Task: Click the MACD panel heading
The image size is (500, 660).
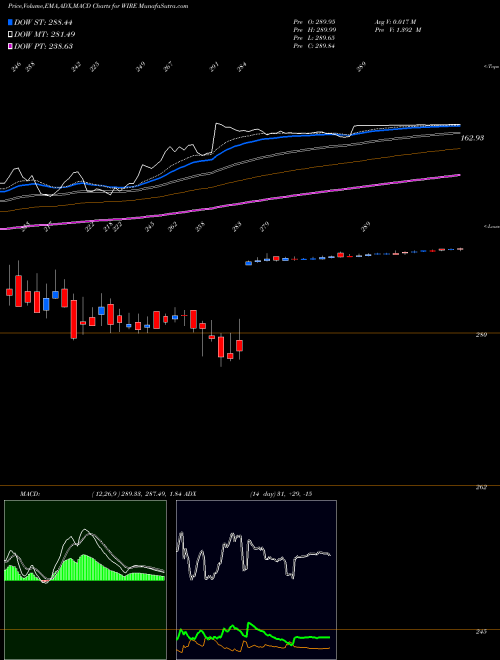Action: (29, 494)
